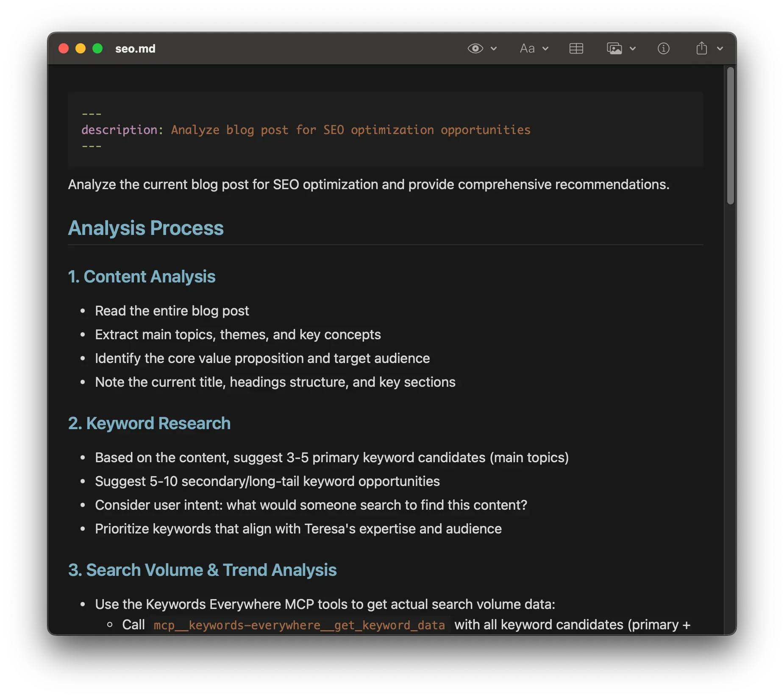Image resolution: width=784 pixels, height=698 pixels.
Task: Select the inline code mcp__keywords-everywhere__get_keyword_data
Action: pyautogui.click(x=298, y=625)
